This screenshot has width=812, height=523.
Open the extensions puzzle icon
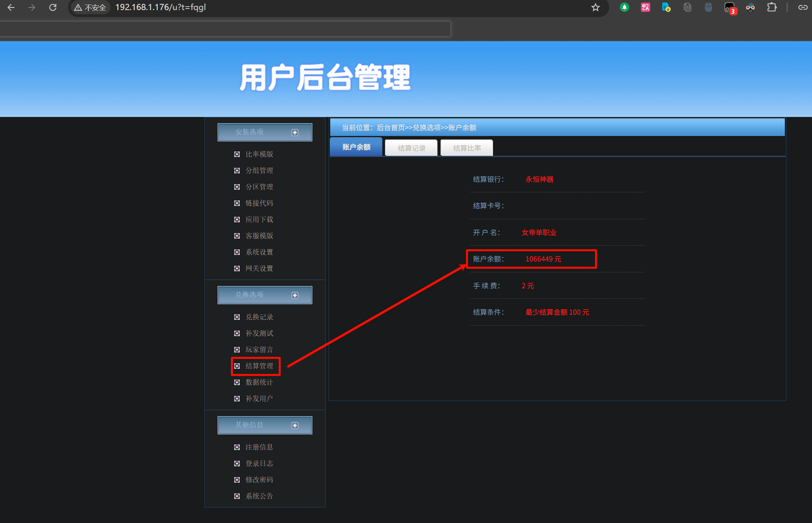(x=772, y=7)
